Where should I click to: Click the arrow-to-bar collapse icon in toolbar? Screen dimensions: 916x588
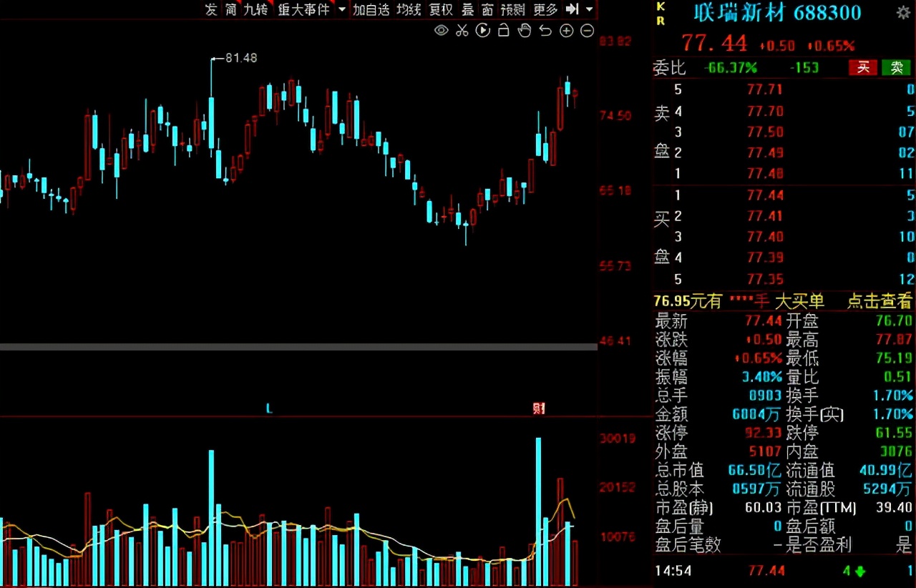[x=572, y=9]
